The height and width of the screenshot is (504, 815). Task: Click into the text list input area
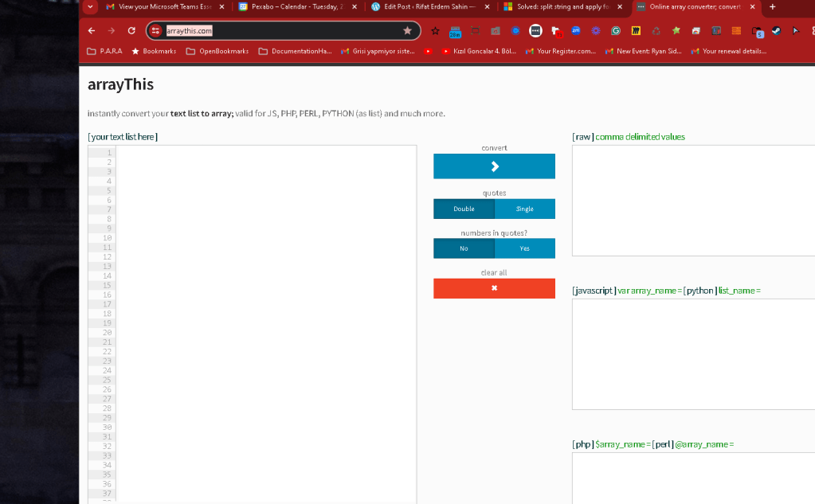point(266,324)
